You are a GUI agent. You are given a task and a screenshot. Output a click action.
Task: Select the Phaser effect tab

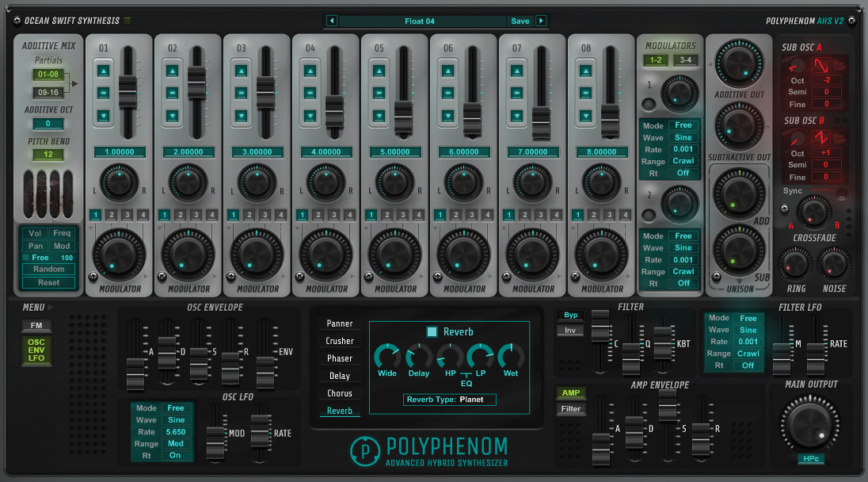coord(339,358)
